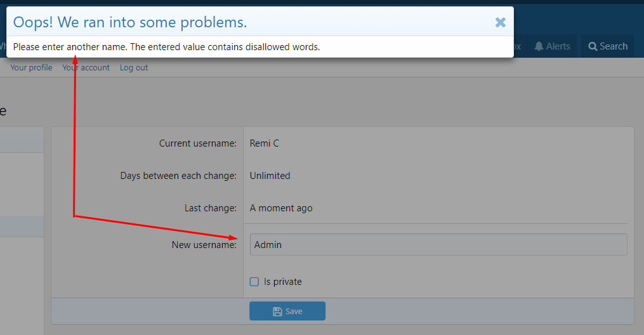Screen dimensions: 644x335
Task: Click the Log out link
Action: (134, 68)
